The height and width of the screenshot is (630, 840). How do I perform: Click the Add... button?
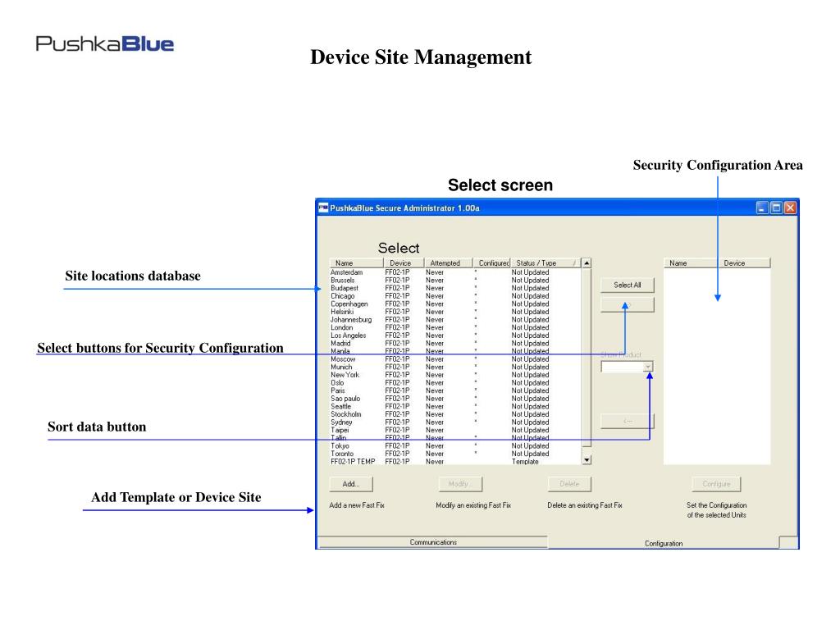point(351,484)
